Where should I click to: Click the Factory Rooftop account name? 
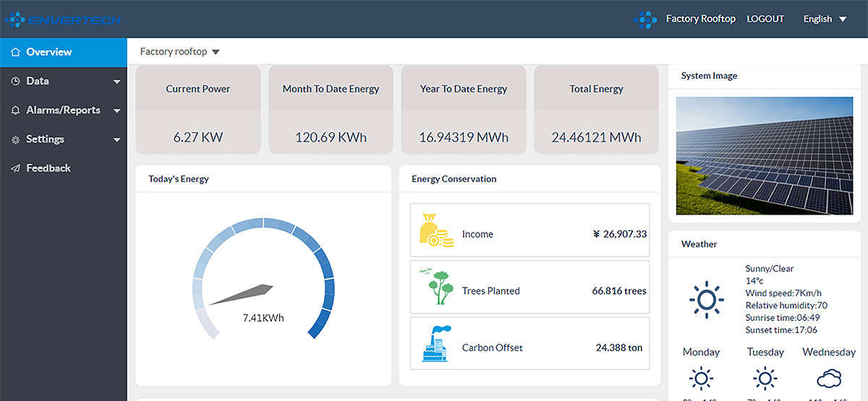tap(700, 19)
